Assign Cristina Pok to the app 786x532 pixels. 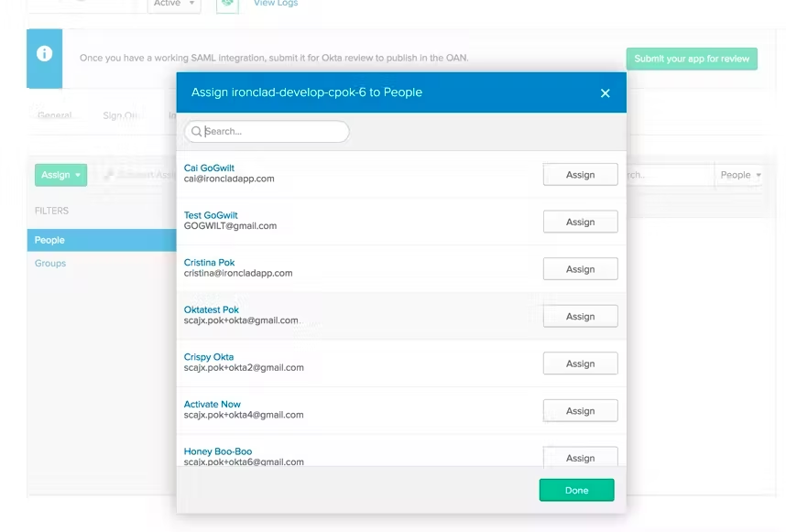(x=580, y=268)
